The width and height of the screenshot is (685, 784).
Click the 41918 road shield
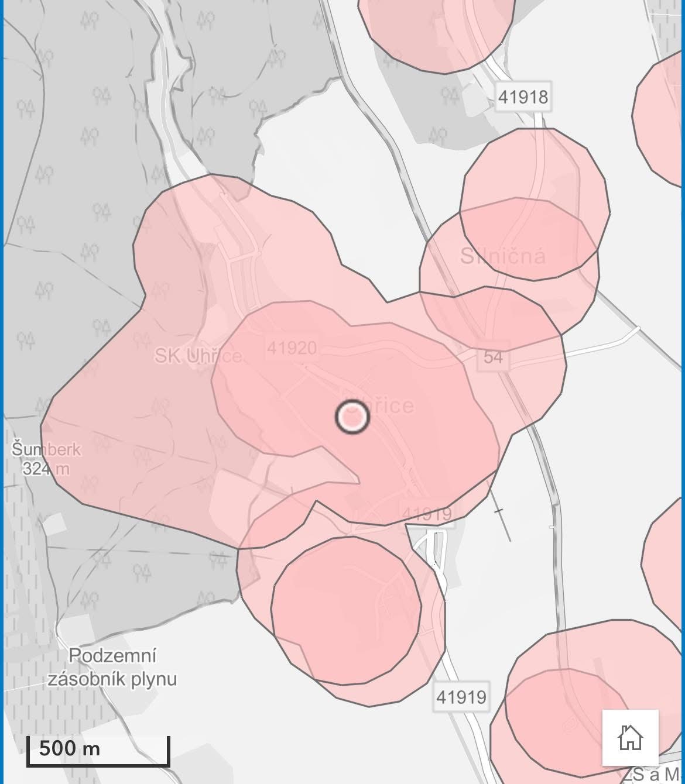coord(523,97)
